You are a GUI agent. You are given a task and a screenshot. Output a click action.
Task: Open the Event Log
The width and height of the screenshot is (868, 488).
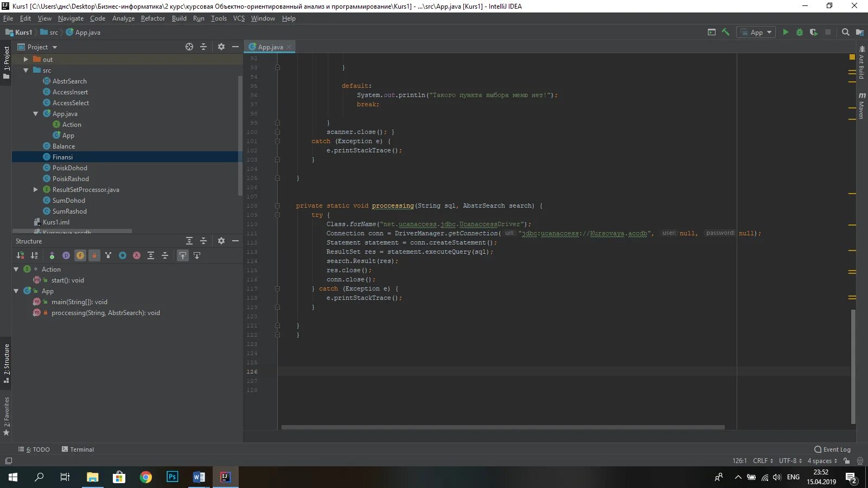(x=833, y=450)
